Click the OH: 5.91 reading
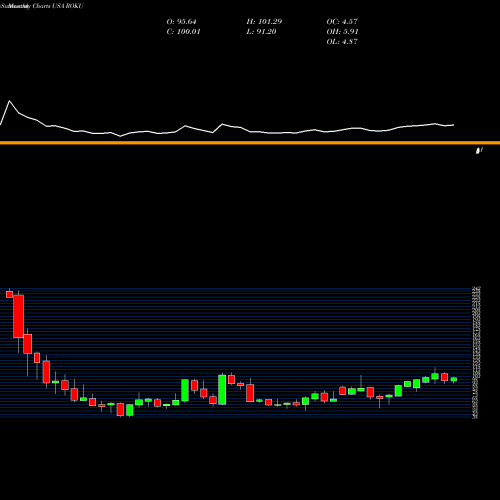Screen dimensions: 500x500 [x=342, y=32]
